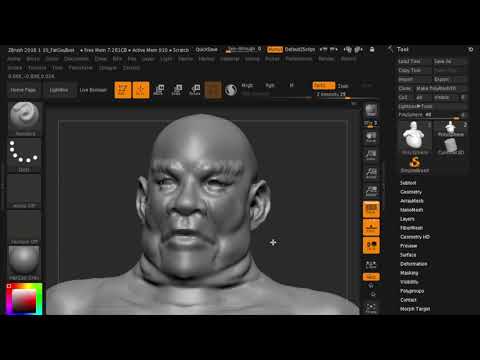Open the MatCap Gray material sphere

click(24, 263)
